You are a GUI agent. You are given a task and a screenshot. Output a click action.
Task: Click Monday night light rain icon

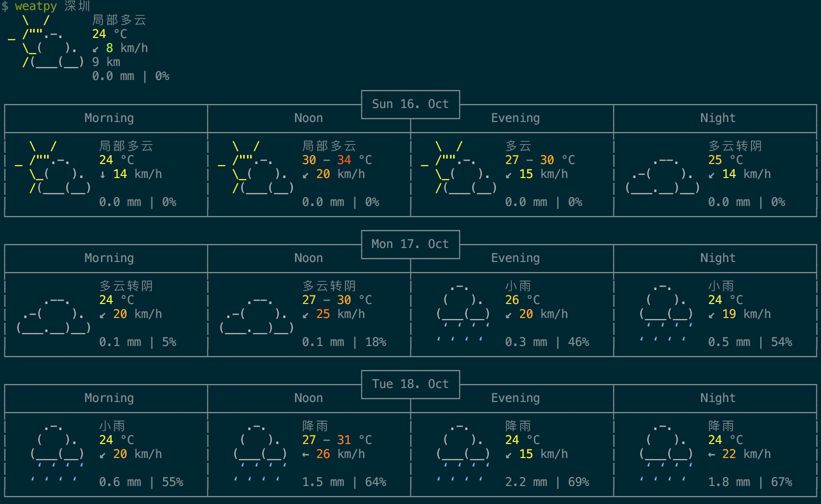click(666, 313)
